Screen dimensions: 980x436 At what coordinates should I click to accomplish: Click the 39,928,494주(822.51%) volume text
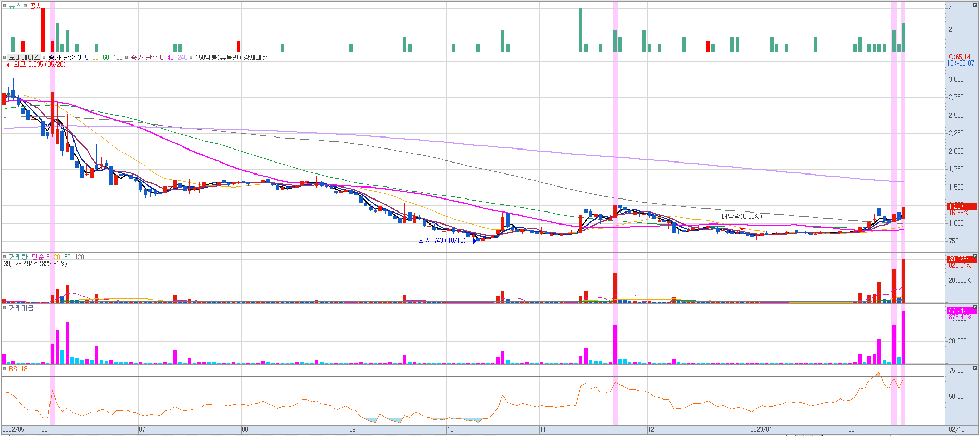(35, 264)
